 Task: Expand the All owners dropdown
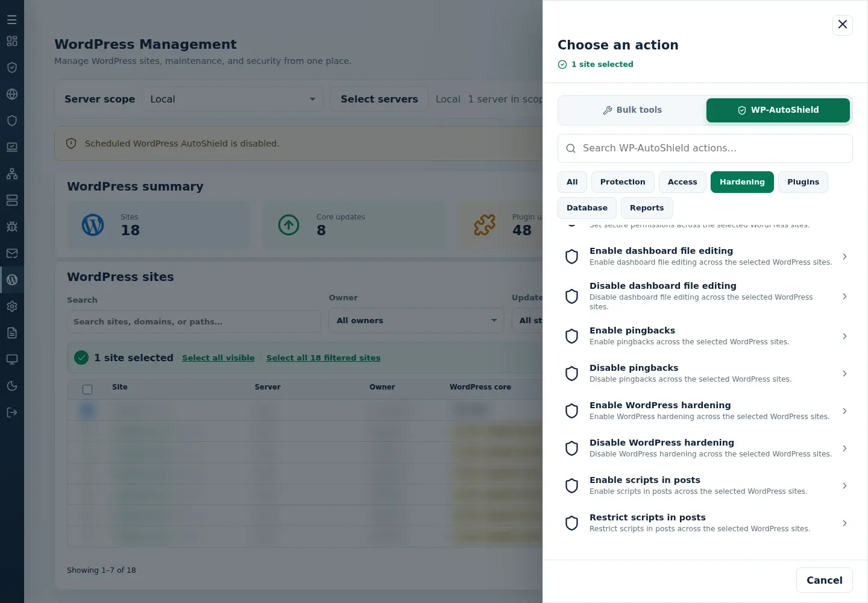(x=417, y=321)
